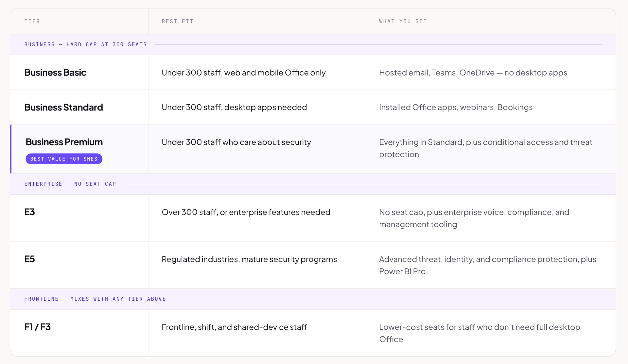Click 'Advanced threat, identity, and compliance protection' description

pos(488,265)
